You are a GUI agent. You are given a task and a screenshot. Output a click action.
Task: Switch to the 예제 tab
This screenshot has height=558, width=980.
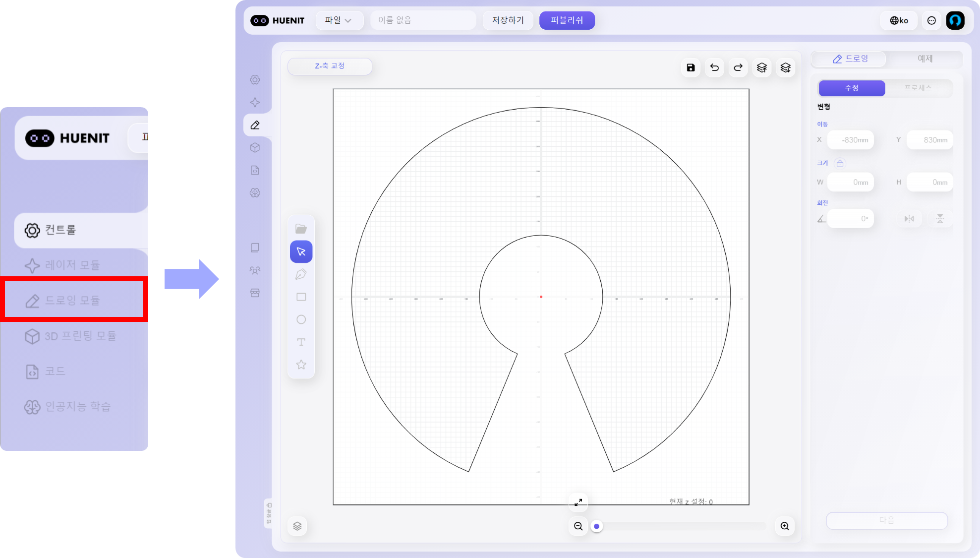pos(925,59)
